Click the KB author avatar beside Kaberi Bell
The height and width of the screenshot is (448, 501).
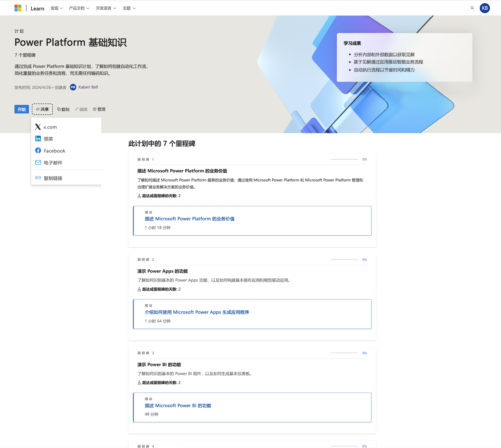click(73, 87)
